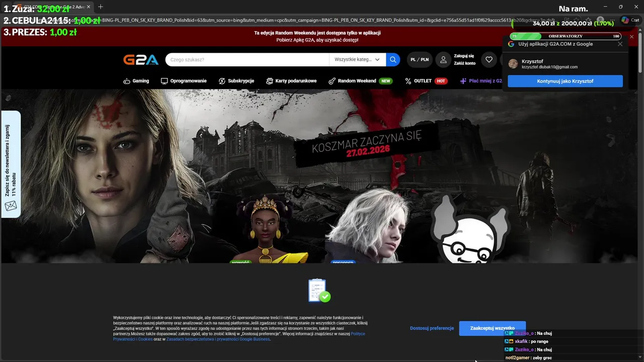Click the red banner text Pobierz Apkę G2A
Viewport: 644px width, 362px height.
coord(317,40)
